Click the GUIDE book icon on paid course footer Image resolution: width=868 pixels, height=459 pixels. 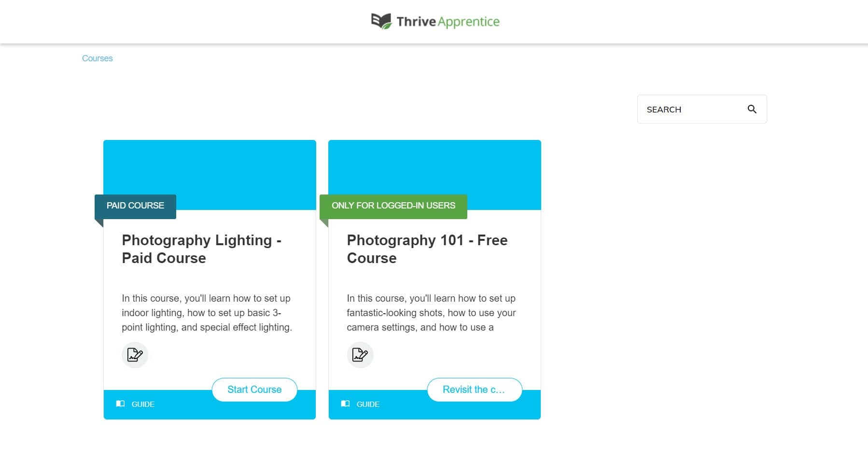120,404
